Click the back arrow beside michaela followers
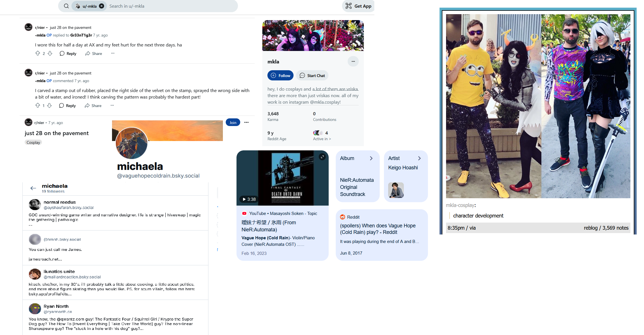 [33, 188]
